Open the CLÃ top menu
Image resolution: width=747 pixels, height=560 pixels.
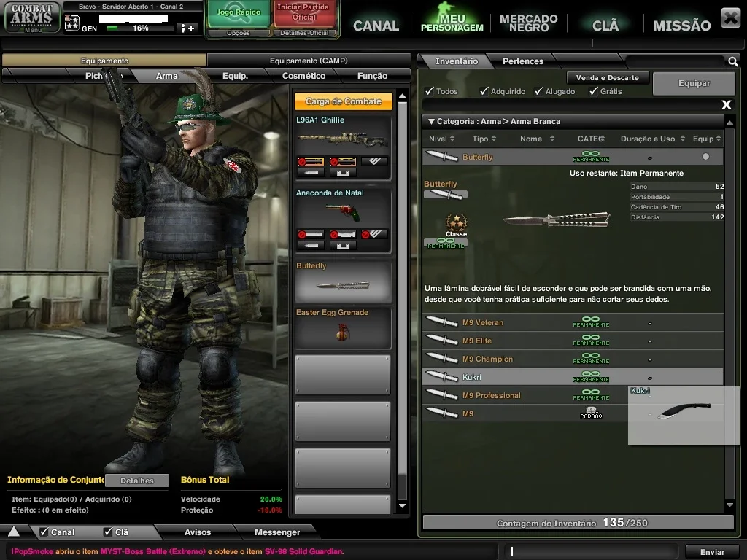pos(605,26)
